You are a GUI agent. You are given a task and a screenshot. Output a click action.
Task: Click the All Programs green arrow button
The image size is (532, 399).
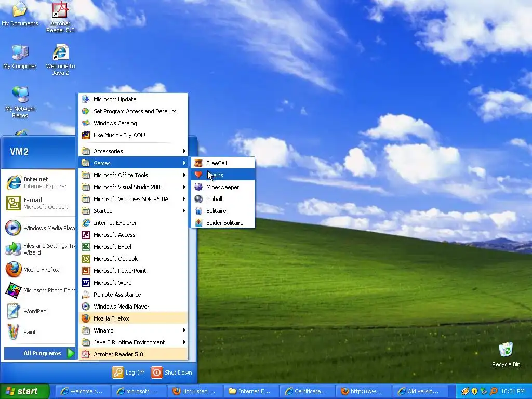(71, 353)
